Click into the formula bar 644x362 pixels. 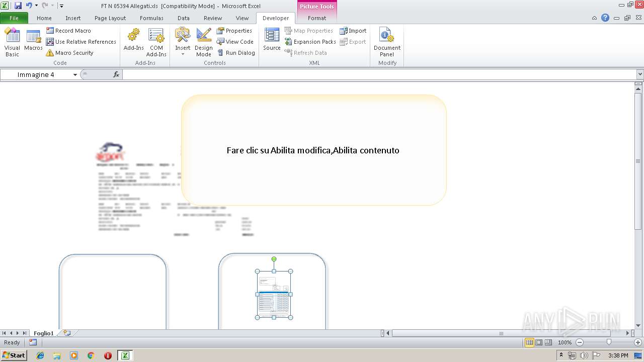pos(379,74)
